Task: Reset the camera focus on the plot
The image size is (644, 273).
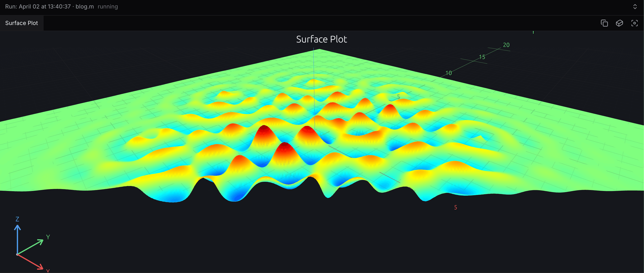Action: (x=635, y=23)
